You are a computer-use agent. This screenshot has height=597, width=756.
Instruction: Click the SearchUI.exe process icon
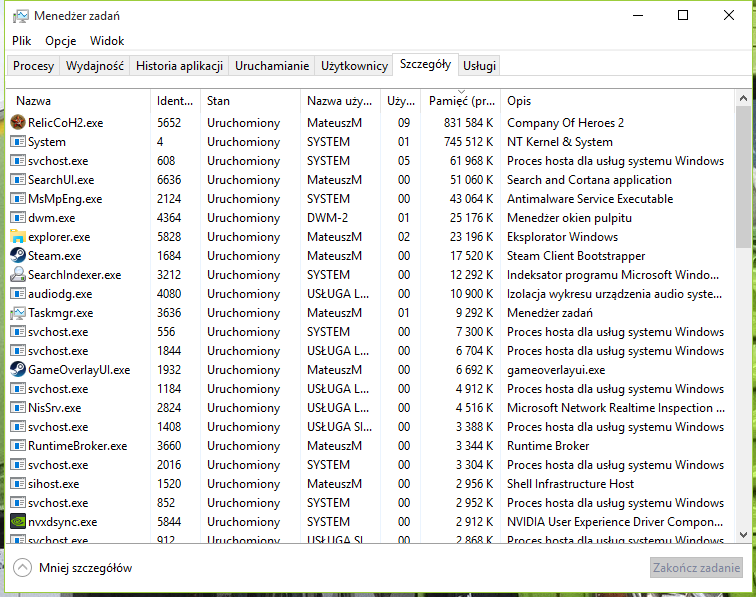[x=18, y=180]
